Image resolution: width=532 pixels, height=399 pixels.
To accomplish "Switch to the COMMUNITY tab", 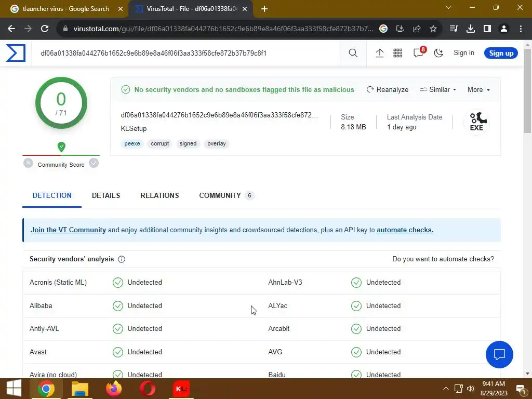I will tap(227, 195).
